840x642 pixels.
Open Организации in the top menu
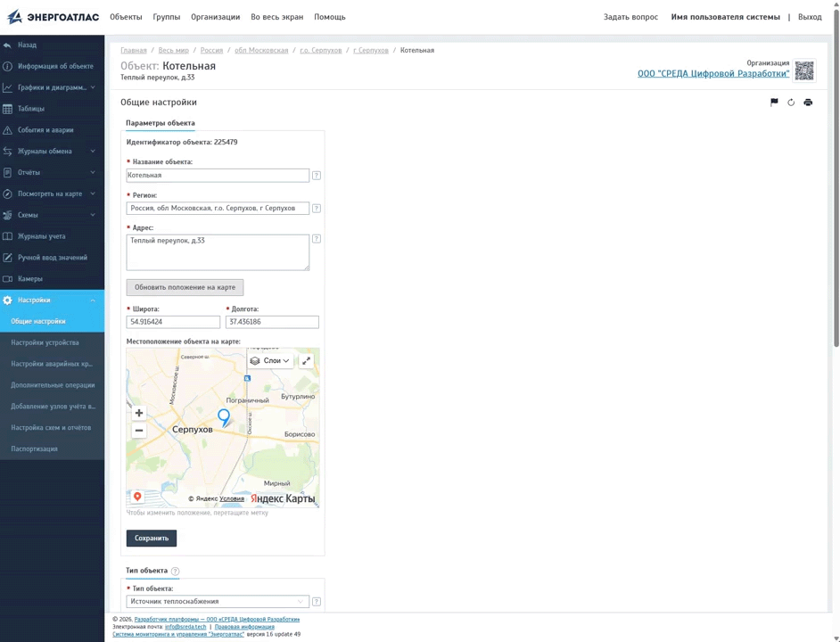[x=216, y=17]
